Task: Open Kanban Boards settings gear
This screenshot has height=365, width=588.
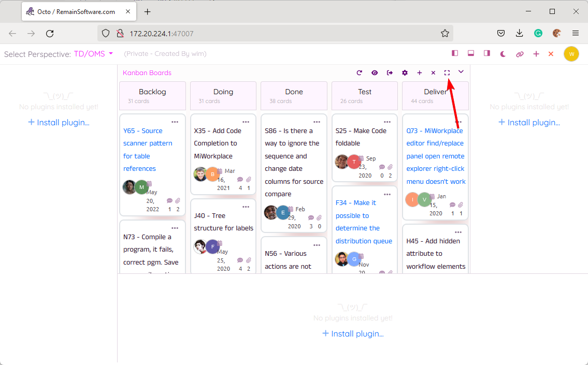Action: [x=405, y=73]
